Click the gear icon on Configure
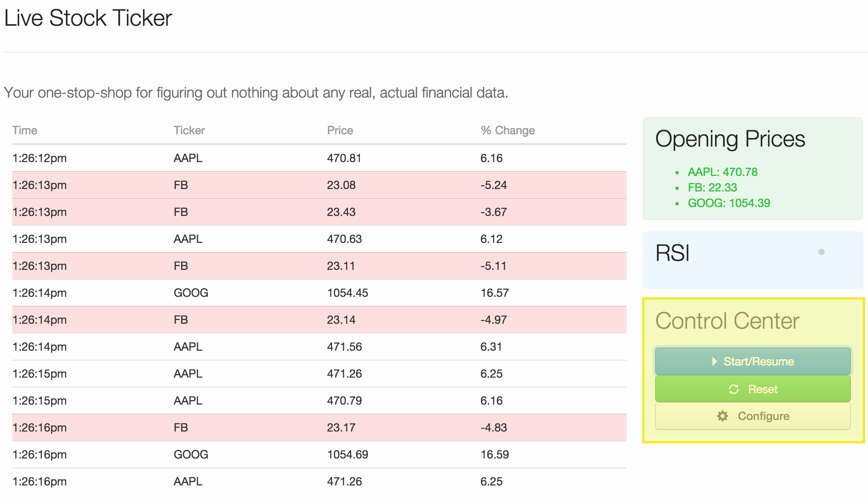 723,416
